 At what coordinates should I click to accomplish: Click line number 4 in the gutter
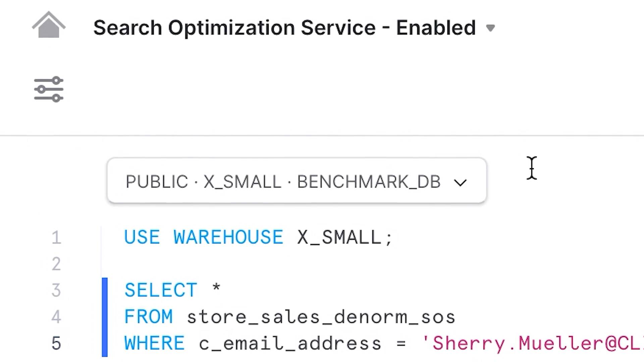(56, 317)
